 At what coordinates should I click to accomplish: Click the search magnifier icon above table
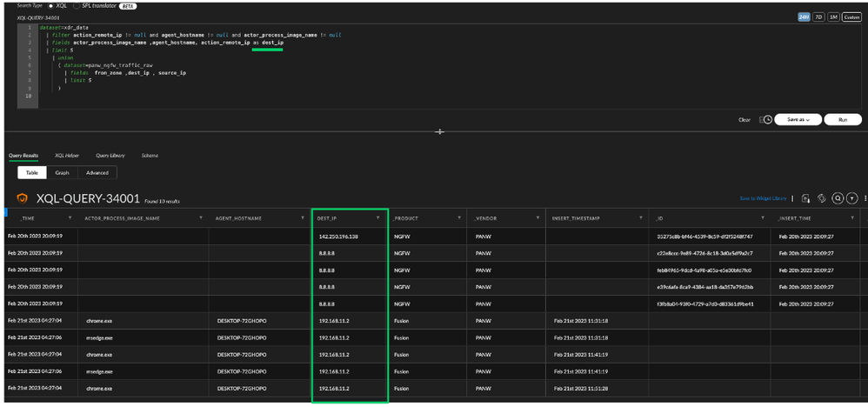tap(838, 198)
